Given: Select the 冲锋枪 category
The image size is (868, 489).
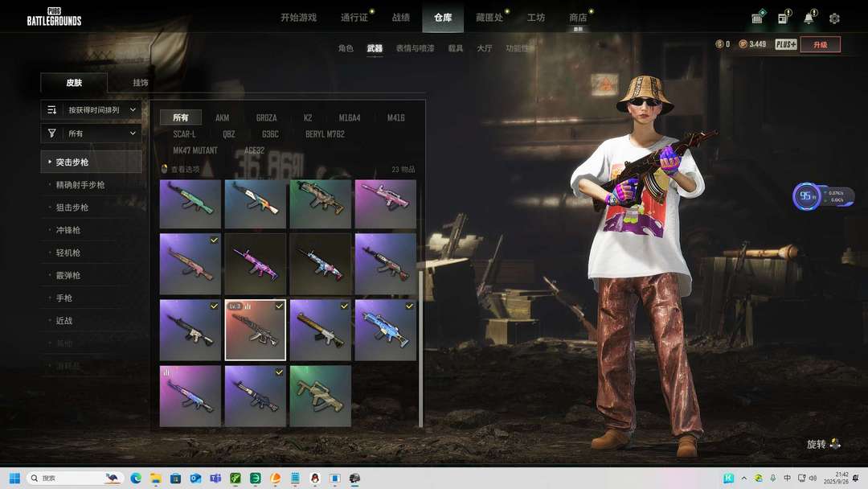Looking at the screenshot, I should coord(68,230).
